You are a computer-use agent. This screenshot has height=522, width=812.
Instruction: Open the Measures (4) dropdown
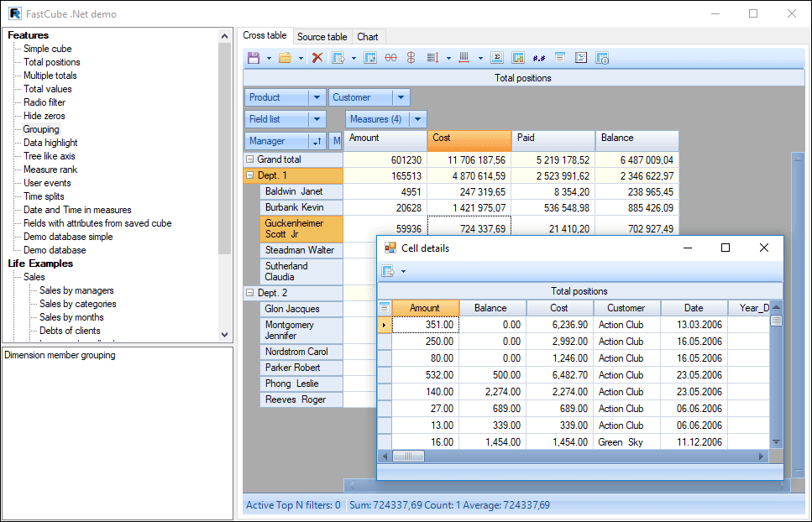418,119
